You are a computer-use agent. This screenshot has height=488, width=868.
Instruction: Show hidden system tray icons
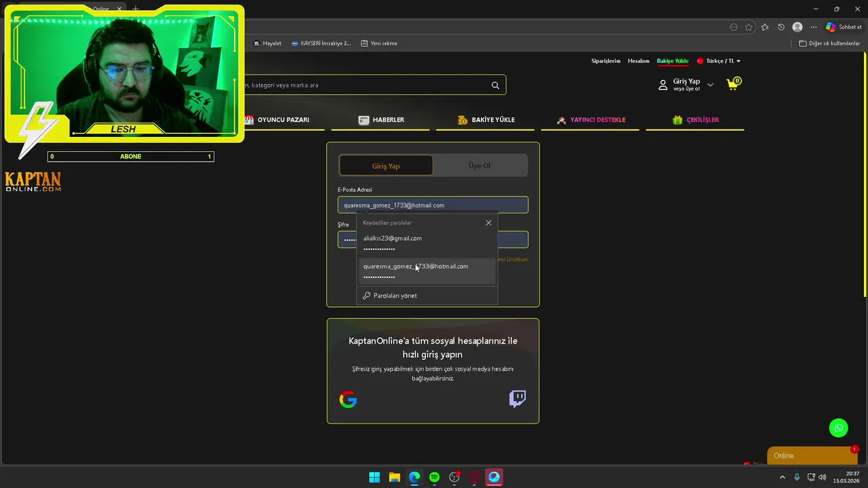pos(783,477)
